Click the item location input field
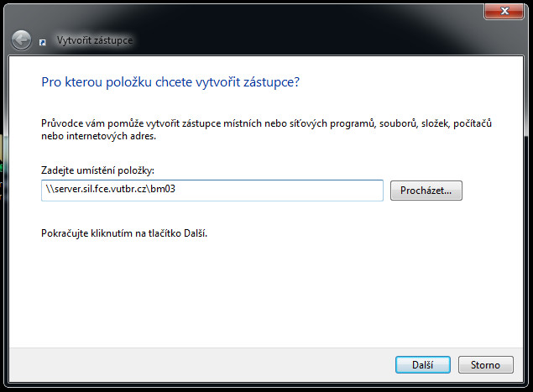 coord(212,191)
